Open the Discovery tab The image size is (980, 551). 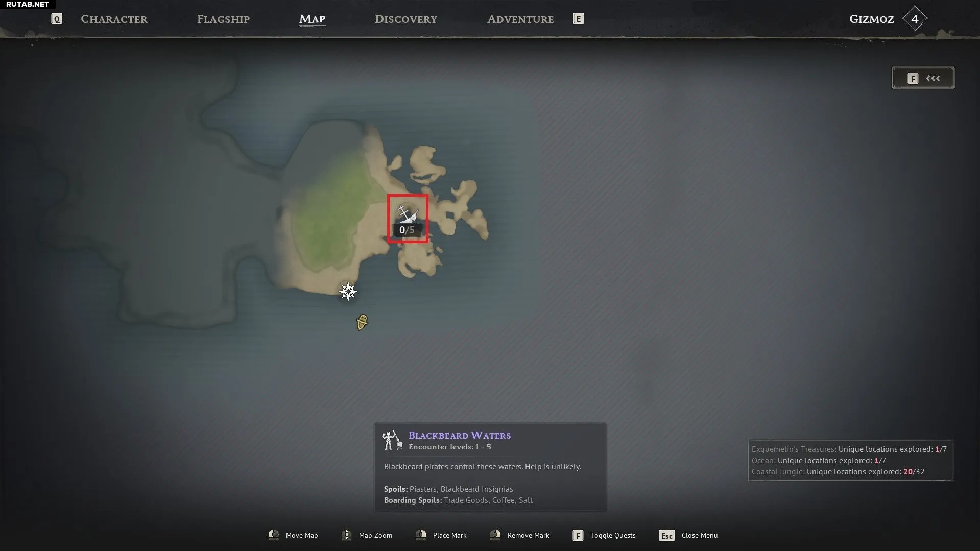(x=406, y=19)
